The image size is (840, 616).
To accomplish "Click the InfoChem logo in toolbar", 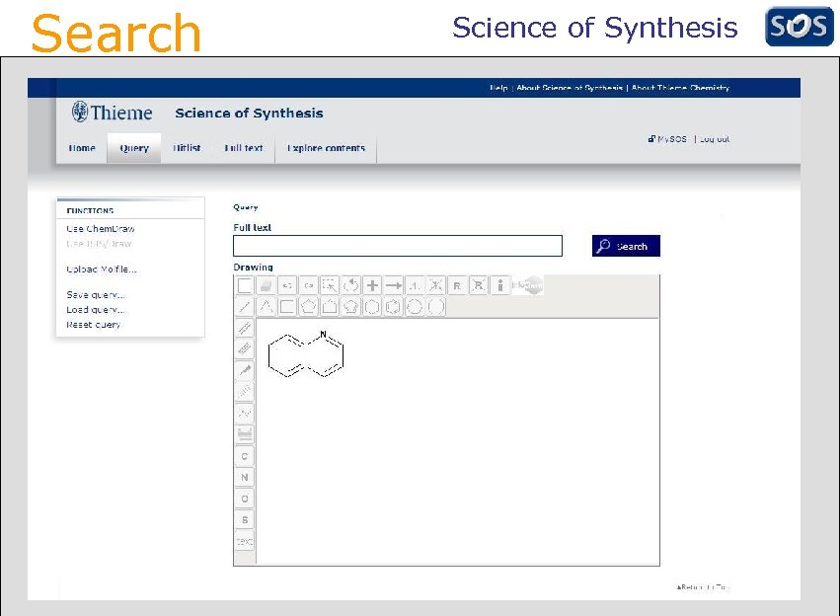I will tap(527, 285).
